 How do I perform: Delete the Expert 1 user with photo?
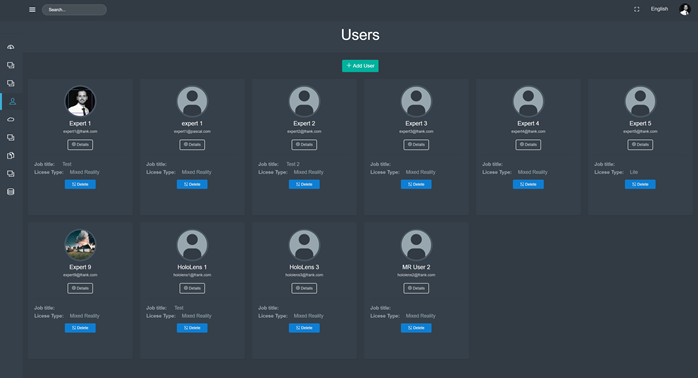click(x=80, y=184)
